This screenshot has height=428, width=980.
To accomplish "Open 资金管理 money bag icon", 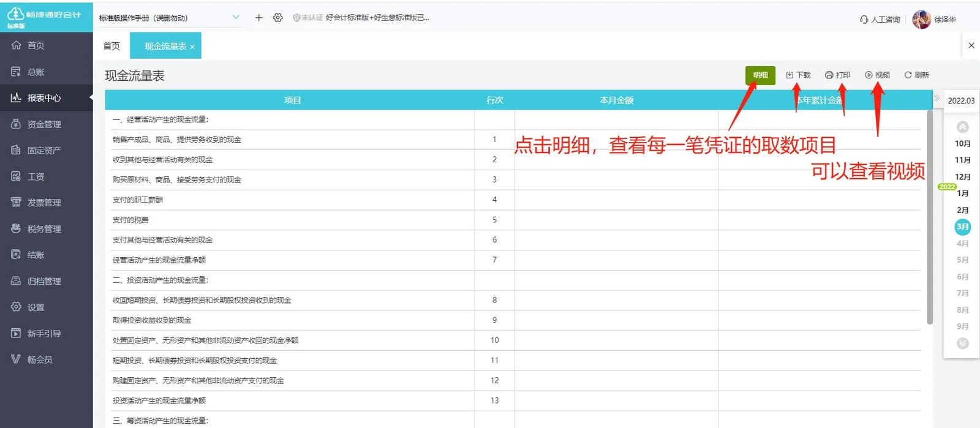I will click(16, 124).
